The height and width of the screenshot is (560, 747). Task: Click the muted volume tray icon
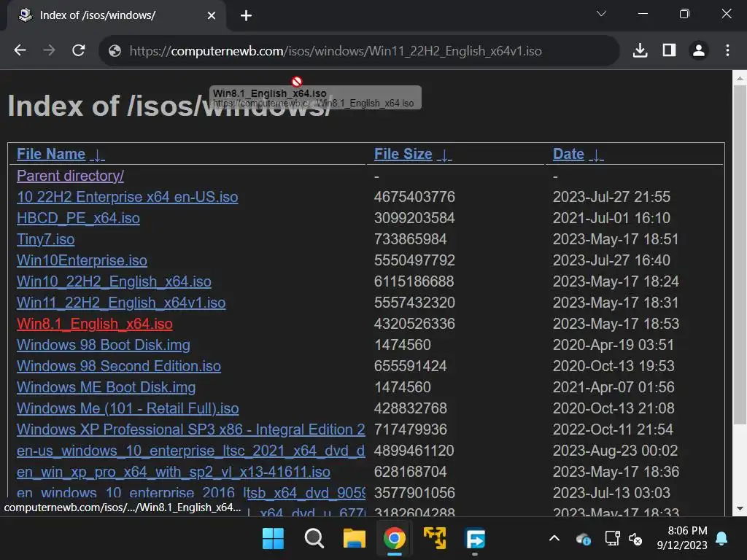(635, 539)
